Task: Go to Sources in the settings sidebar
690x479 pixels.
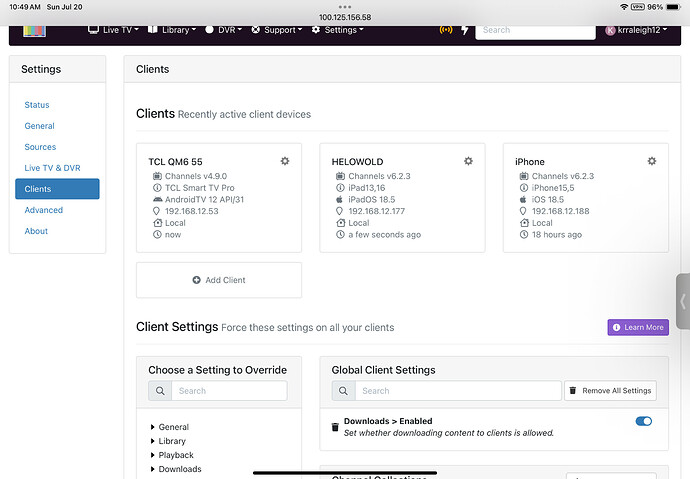Action: coord(40,147)
